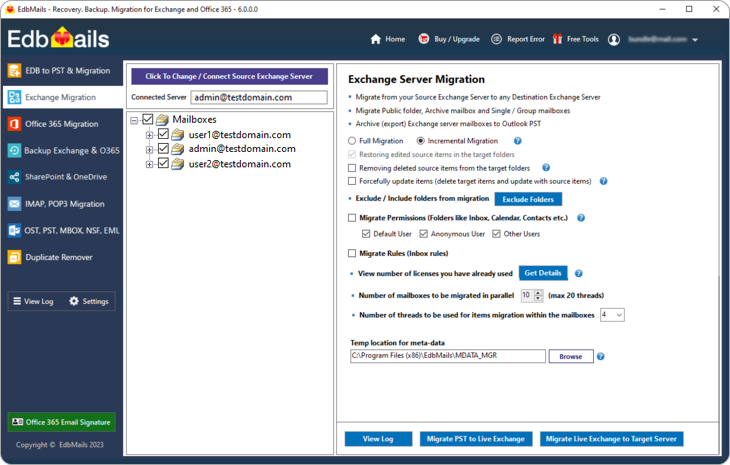Screen dimensions: 730x465
Task: Click the Exclude Folders button
Action: pyautogui.click(x=528, y=199)
